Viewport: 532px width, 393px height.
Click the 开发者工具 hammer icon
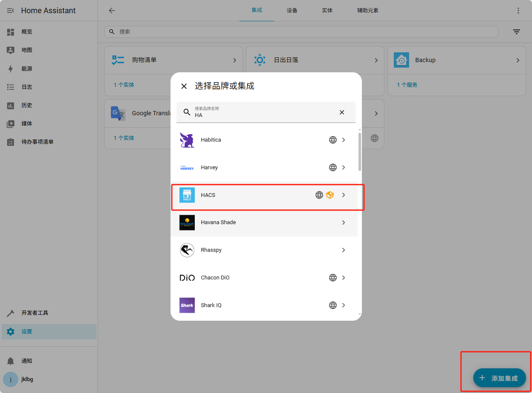coord(11,313)
